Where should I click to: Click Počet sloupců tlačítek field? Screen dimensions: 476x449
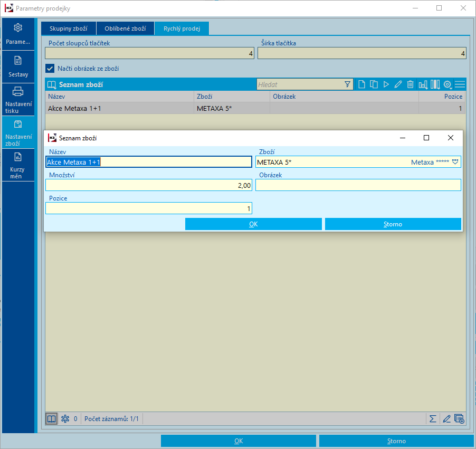(x=150, y=53)
